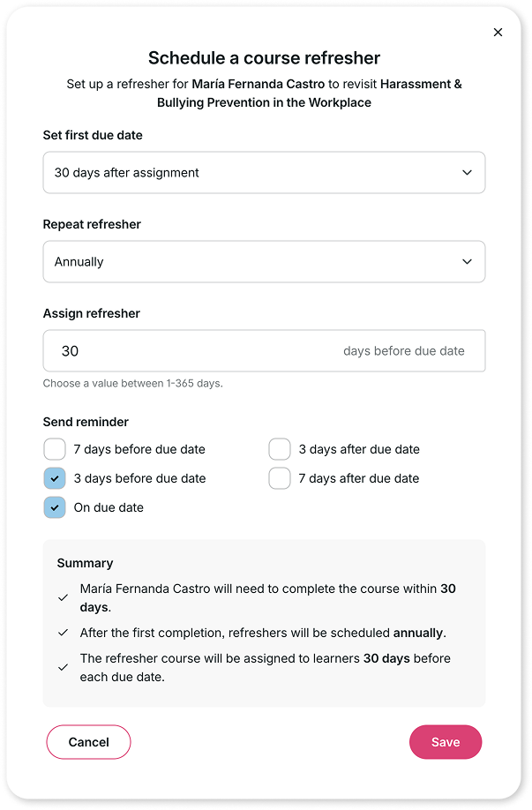Save the refresher schedule
This screenshot has height=810, width=532.
coord(446,742)
